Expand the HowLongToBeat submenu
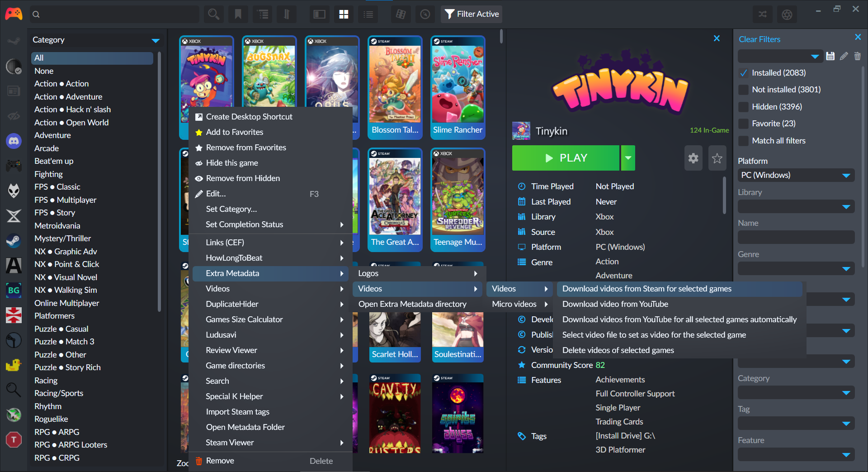868x472 pixels. point(270,258)
